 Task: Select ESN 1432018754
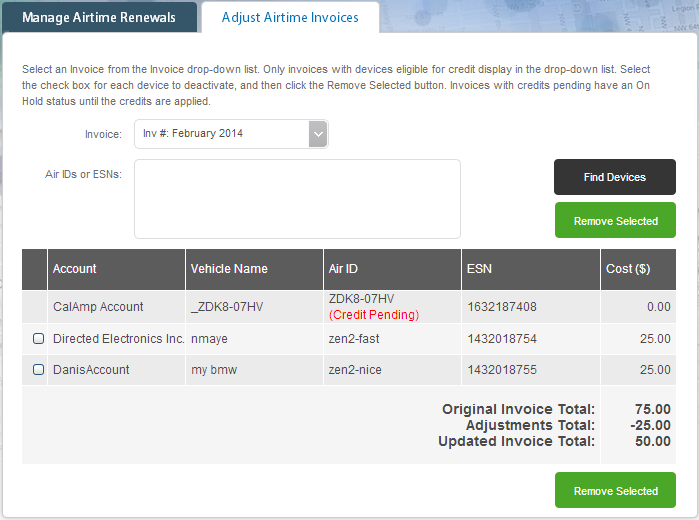click(502, 339)
